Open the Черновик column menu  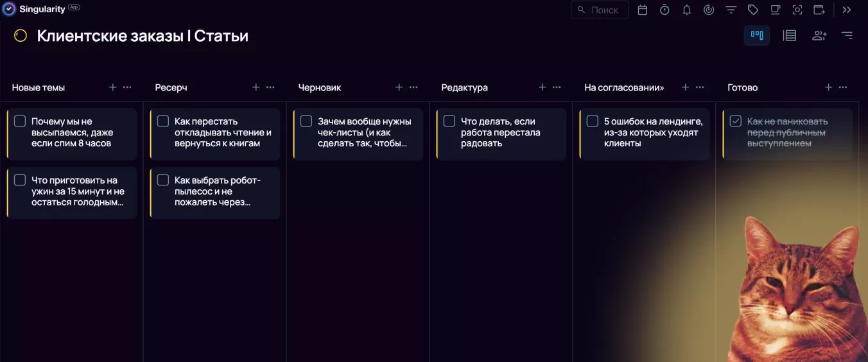pyautogui.click(x=413, y=87)
